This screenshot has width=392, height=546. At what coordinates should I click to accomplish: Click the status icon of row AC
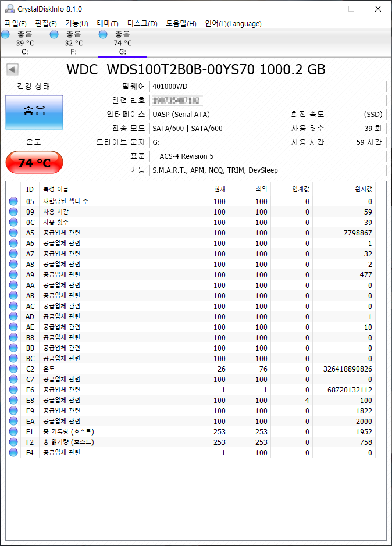pyautogui.click(x=13, y=306)
